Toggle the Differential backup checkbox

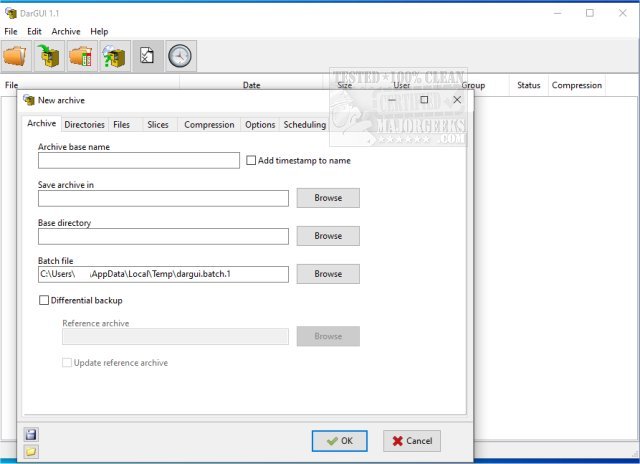(44, 300)
